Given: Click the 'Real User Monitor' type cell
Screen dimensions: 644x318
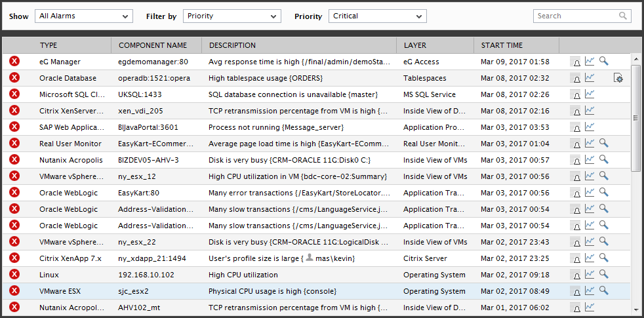Looking at the screenshot, I should (70, 144).
